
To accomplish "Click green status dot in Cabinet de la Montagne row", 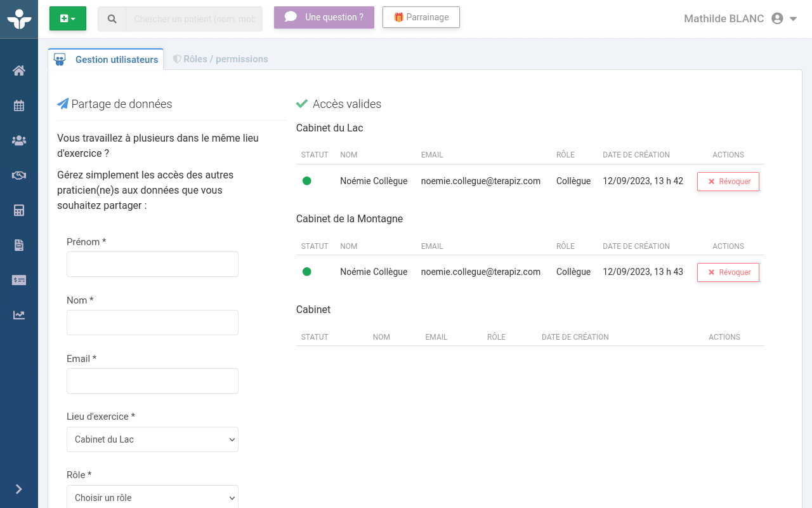I will click(307, 272).
